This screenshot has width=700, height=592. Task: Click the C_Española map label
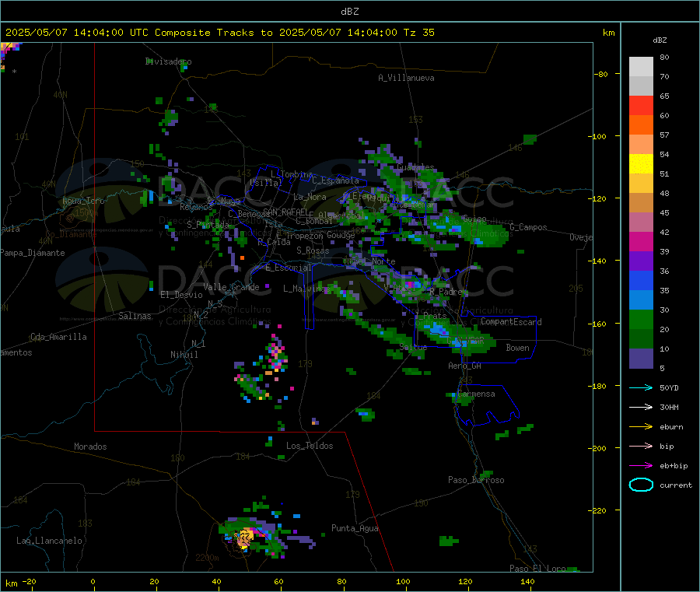[x=335, y=180]
